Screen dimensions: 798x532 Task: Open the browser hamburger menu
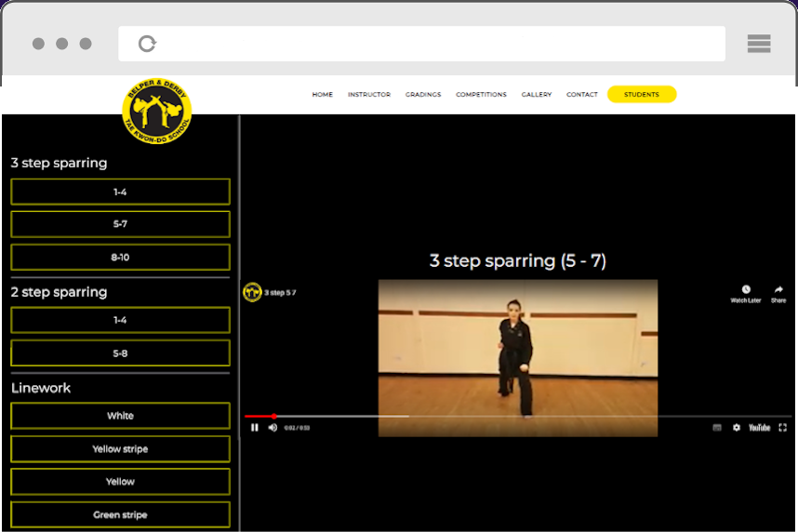pos(759,44)
